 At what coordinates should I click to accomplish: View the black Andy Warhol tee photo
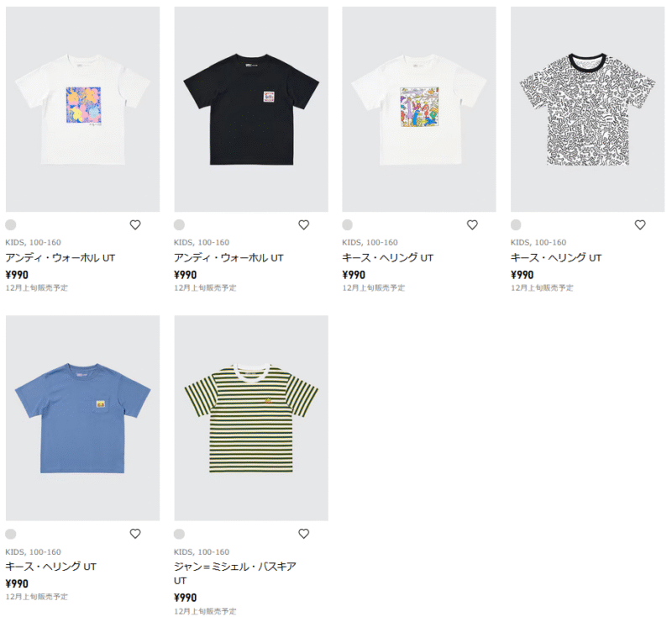tap(251, 109)
